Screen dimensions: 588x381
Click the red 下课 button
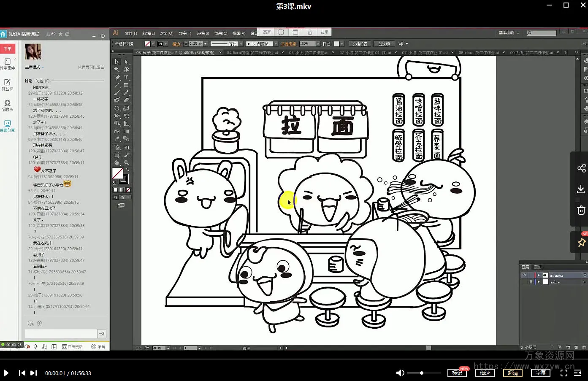tap(8, 49)
